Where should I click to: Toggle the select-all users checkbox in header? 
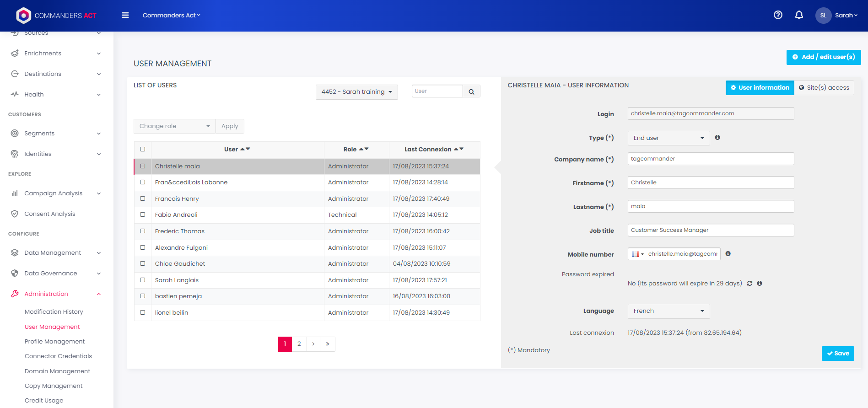point(143,149)
